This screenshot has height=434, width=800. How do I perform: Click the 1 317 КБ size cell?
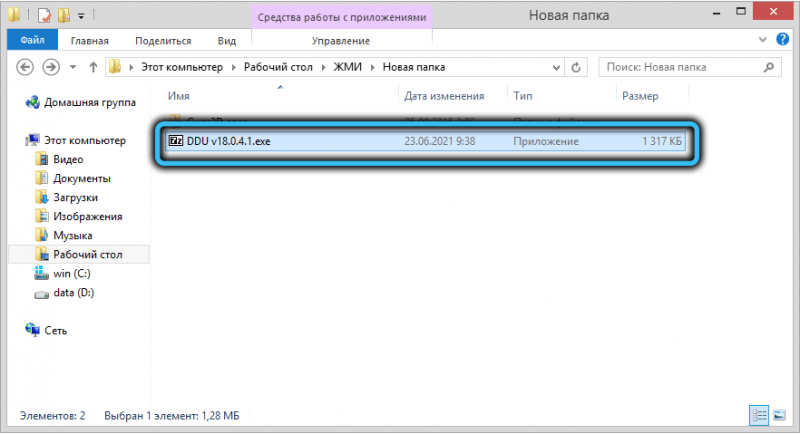click(661, 141)
